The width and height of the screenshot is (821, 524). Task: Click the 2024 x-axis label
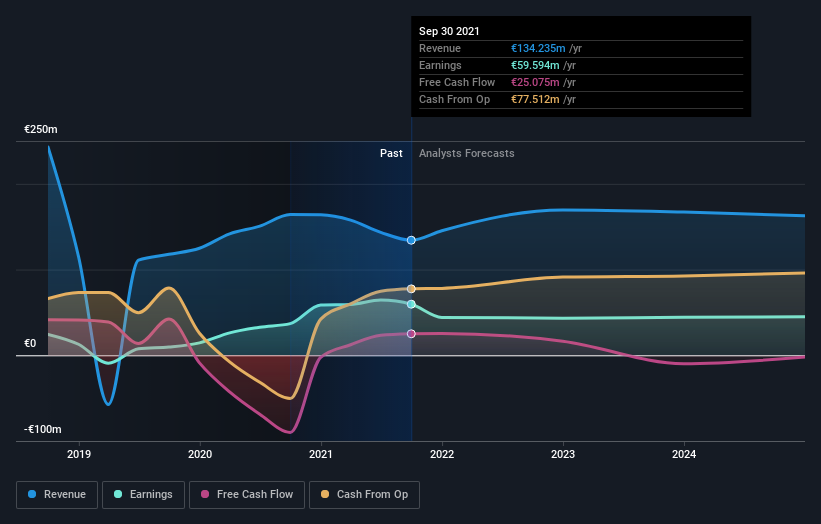pyautogui.click(x=684, y=454)
